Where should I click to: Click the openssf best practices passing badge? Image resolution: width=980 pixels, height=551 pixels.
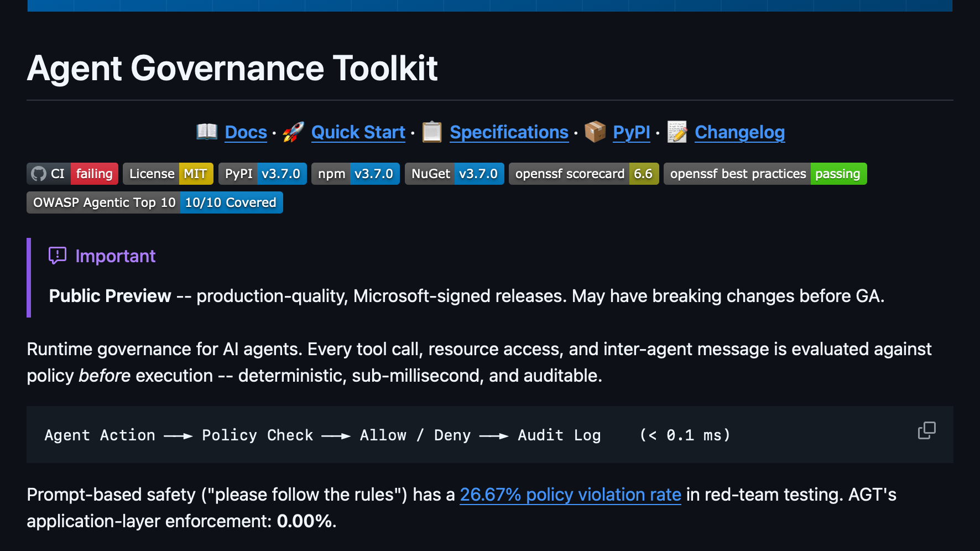click(765, 174)
